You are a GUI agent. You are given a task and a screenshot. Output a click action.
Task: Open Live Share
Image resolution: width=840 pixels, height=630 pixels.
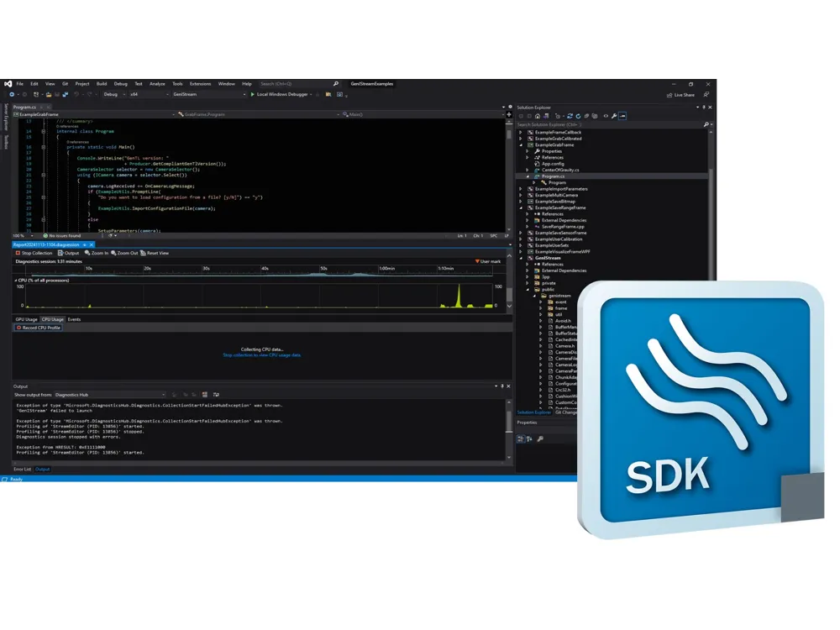(x=680, y=95)
